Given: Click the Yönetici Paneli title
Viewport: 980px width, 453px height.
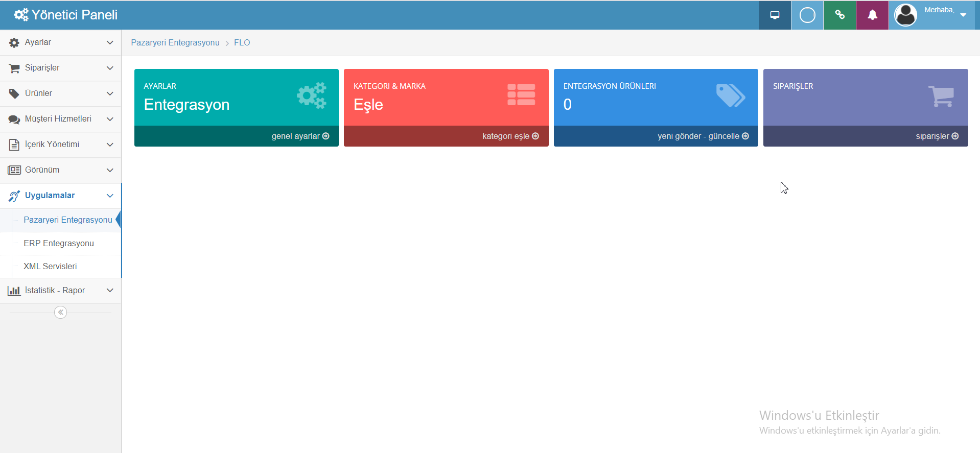Looking at the screenshot, I should point(75,15).
